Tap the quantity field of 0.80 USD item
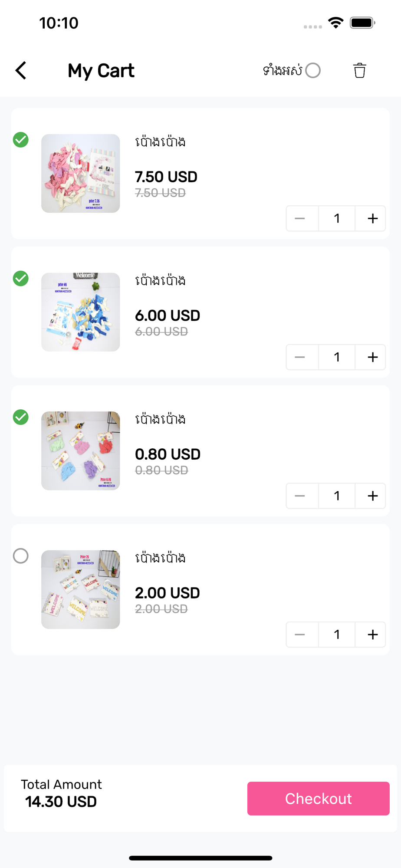The height and width of the screenshot is (868, 401). point(337,496)
